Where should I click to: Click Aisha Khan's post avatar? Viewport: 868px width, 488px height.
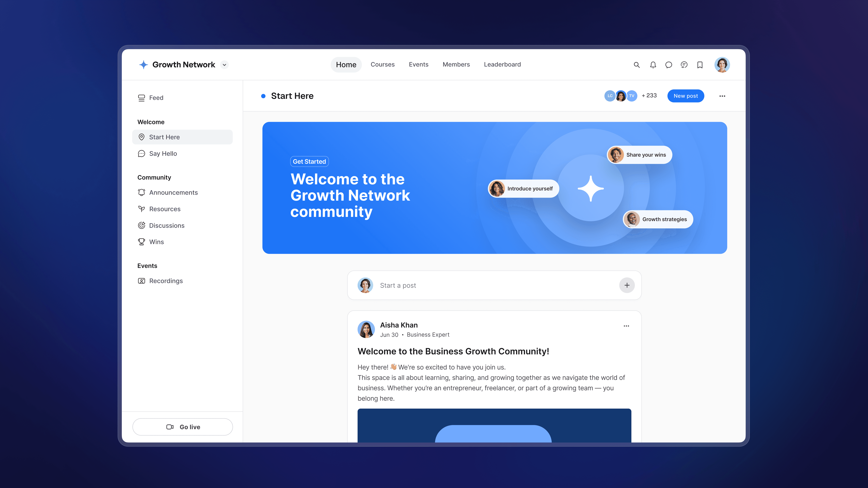(x=366, y=329)
